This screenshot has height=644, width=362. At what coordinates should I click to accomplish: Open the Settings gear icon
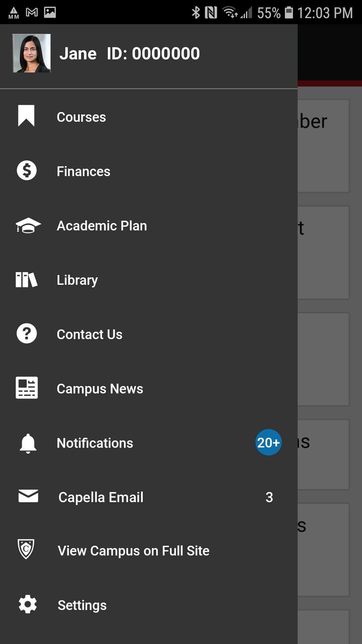28,604
